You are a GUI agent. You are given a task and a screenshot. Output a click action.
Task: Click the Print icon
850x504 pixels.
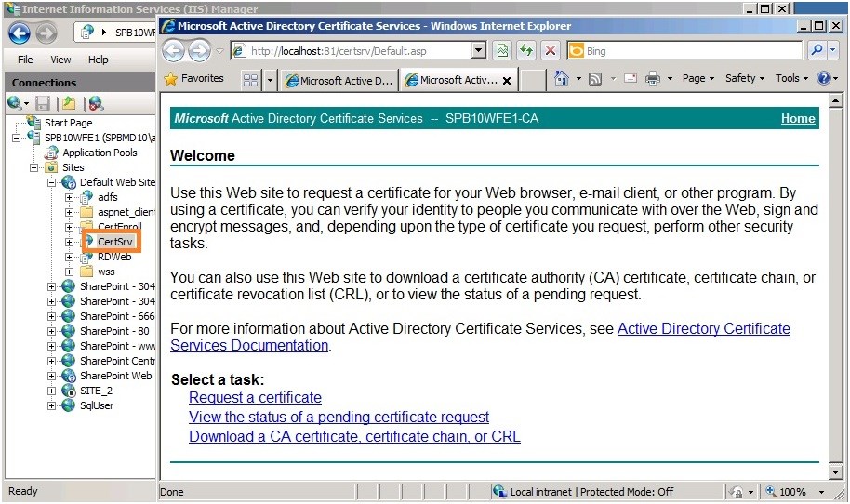click(653, 79)
